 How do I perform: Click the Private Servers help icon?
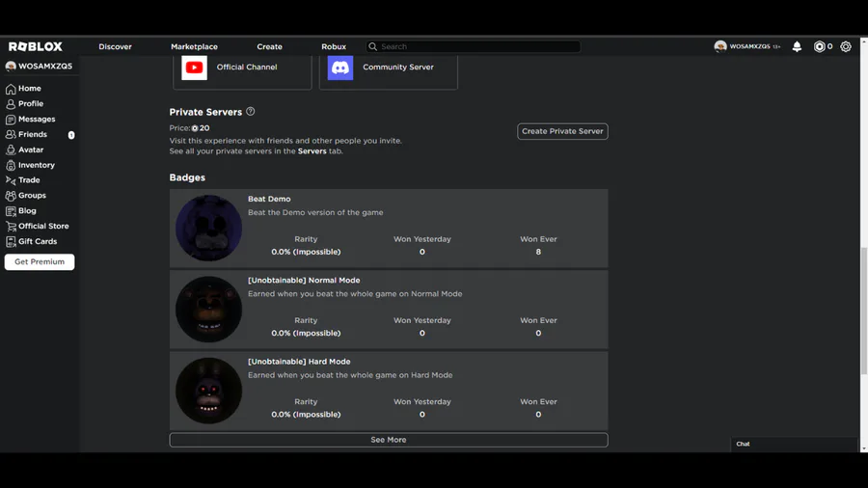[250, 111]
